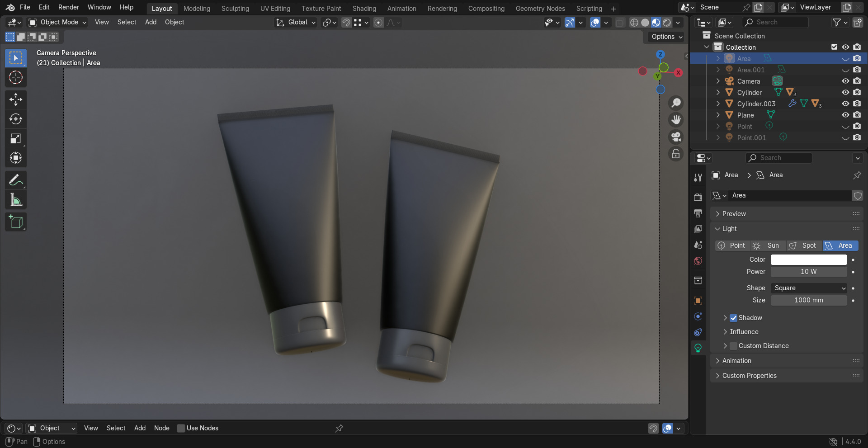This screenshot has height=448, width=868.
Task: Switch to the Shading workspace tab
Action: click(x=364, y=9)
